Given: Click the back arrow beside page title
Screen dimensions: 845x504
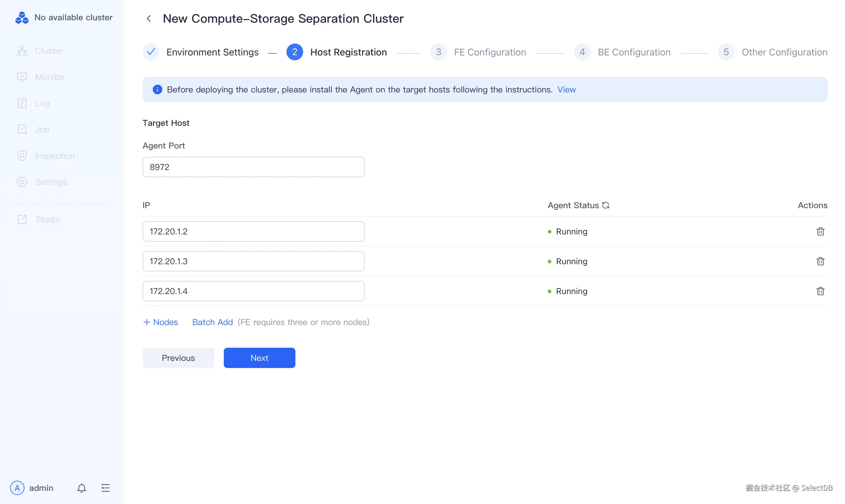Looking at the screenshot, I should tap(149, 19).
